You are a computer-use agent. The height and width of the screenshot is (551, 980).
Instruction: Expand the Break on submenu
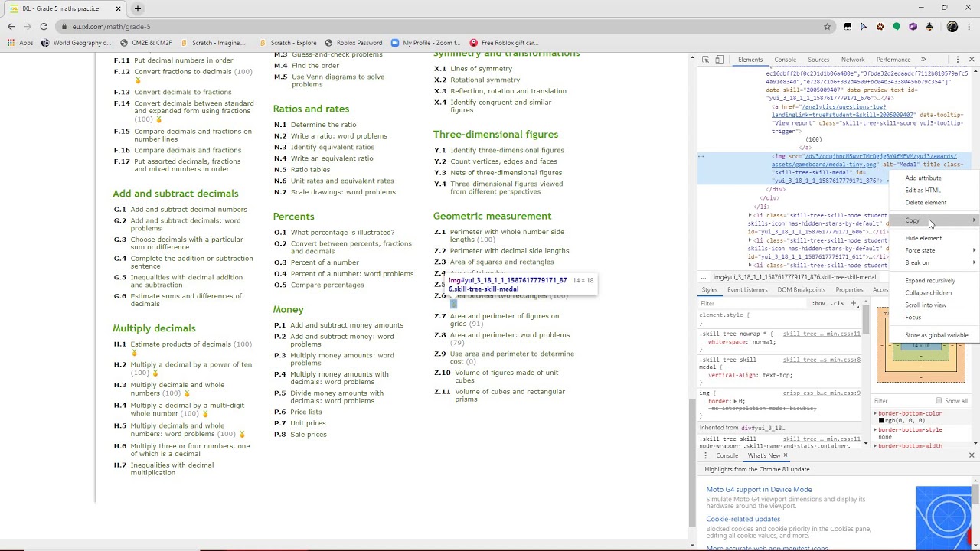click(934, 262)
